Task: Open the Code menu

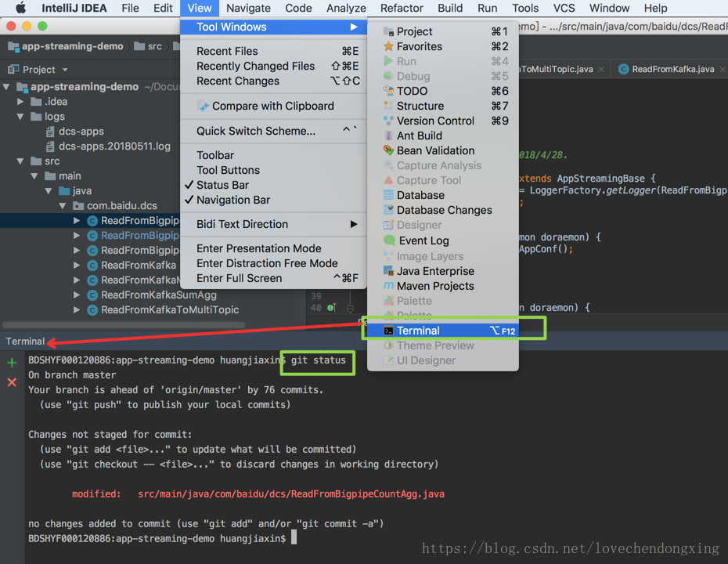Action: (298, 8)
